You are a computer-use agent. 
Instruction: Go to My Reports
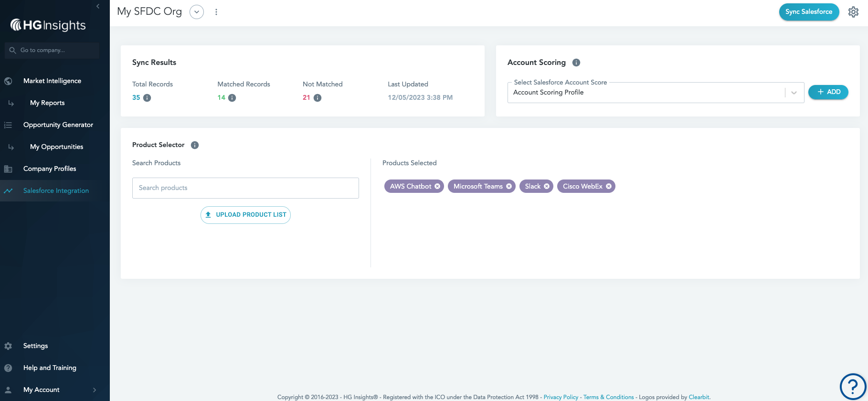click(x=47, y=103)
